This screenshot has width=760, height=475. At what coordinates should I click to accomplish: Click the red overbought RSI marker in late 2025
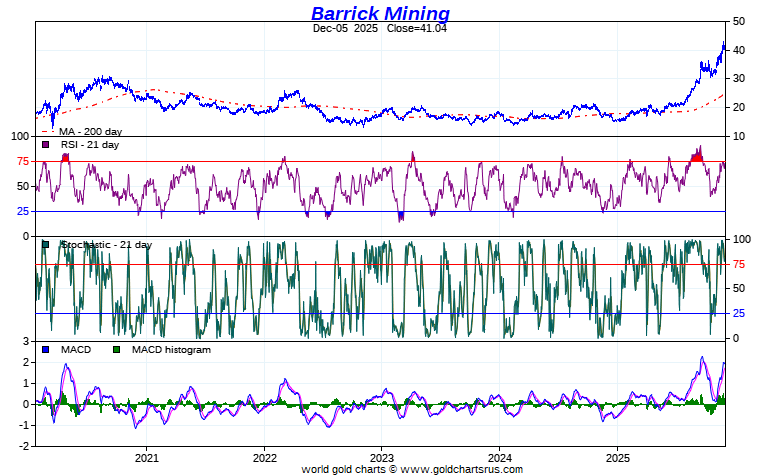pos(697,155)
